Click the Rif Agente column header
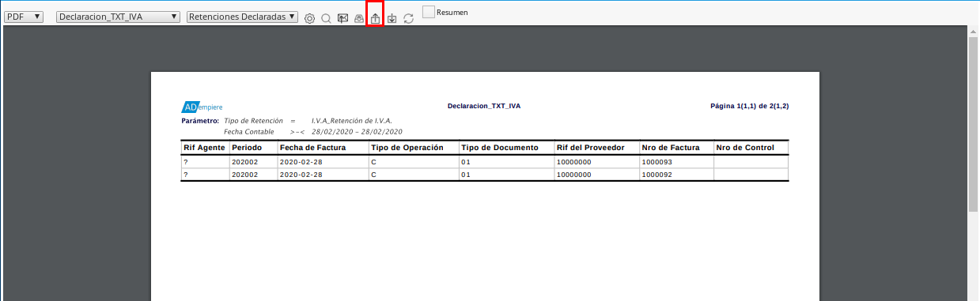980x301 pixels. point(204,148)
